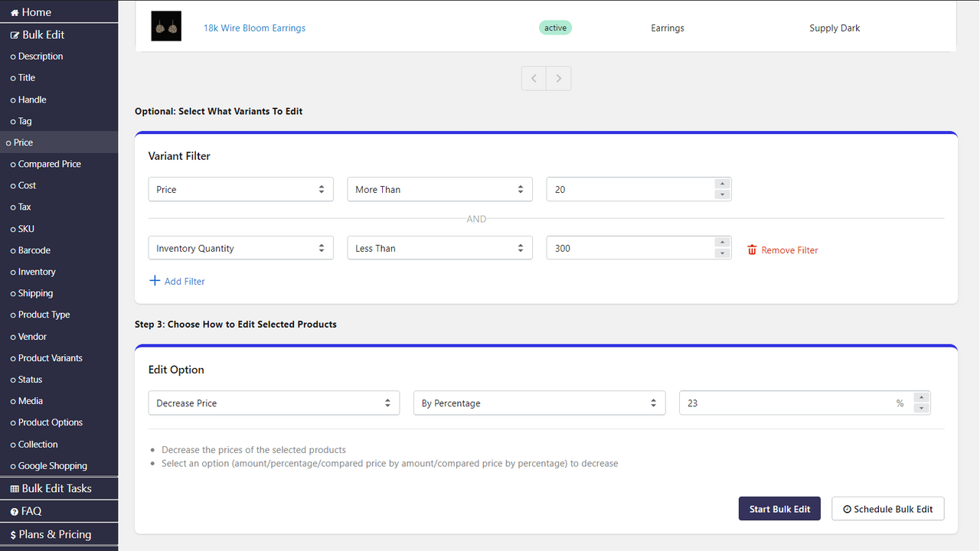Image resolution: width=980 pixels, height=551 pixels.
Task: Click the 300 inventory quantity value field
Action: 628,247
